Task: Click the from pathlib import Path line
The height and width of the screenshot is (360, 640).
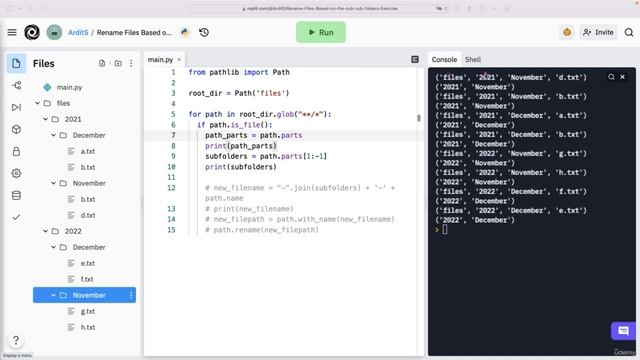Action: coord(239,72)
